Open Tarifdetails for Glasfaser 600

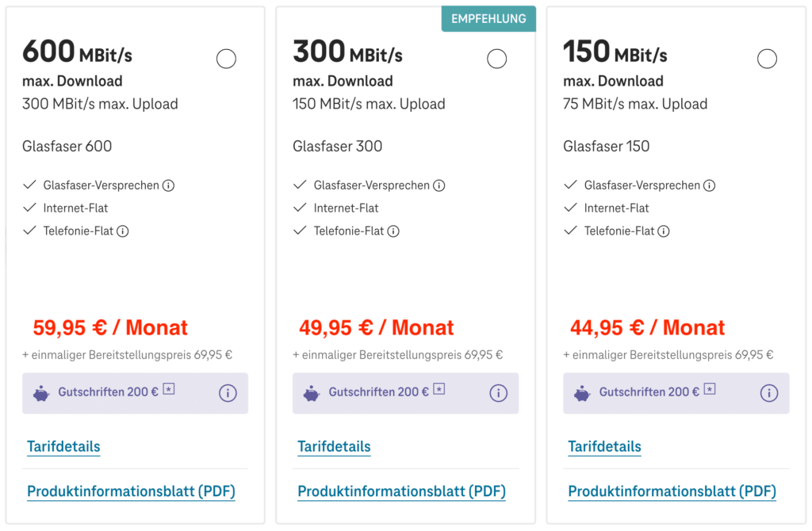tap(63, 447)
